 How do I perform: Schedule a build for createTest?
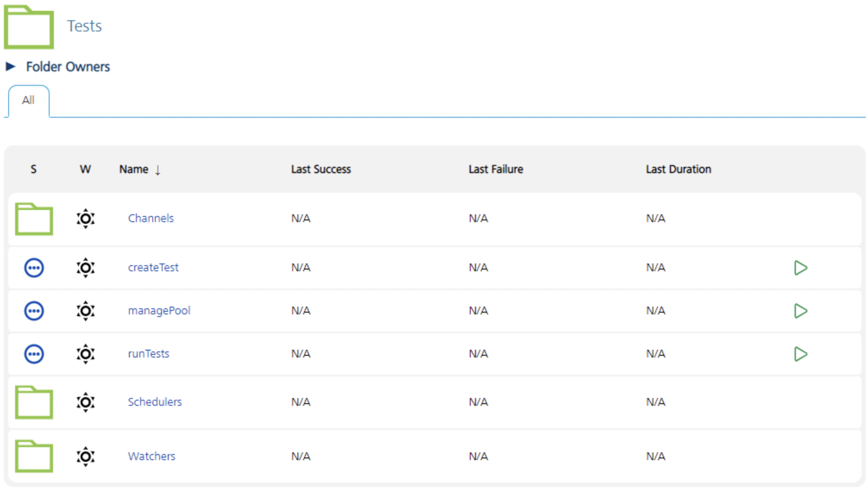pos(800,268)
